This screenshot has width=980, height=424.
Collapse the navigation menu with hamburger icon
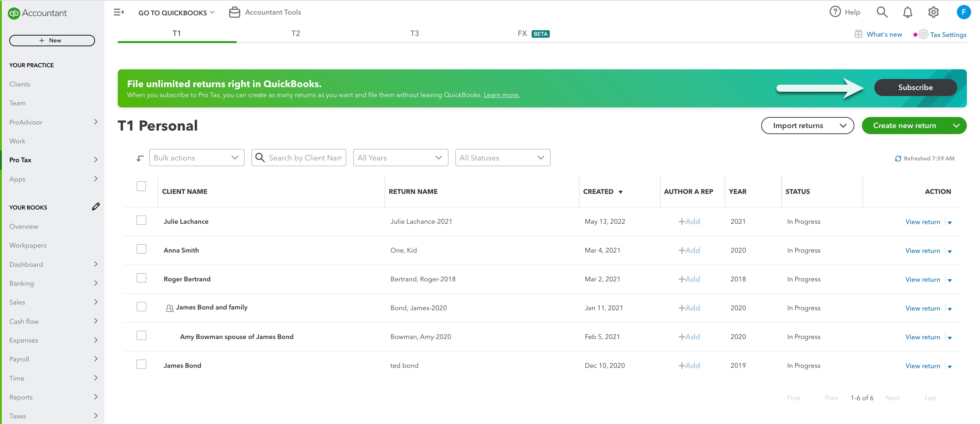coord(119,12)
